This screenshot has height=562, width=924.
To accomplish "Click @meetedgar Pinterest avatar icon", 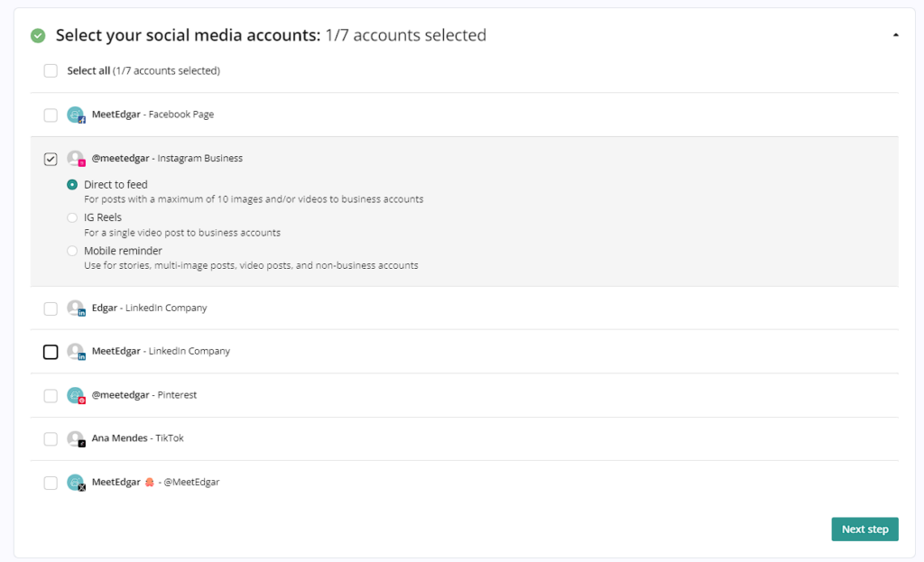I will click(x=76, y=395).
